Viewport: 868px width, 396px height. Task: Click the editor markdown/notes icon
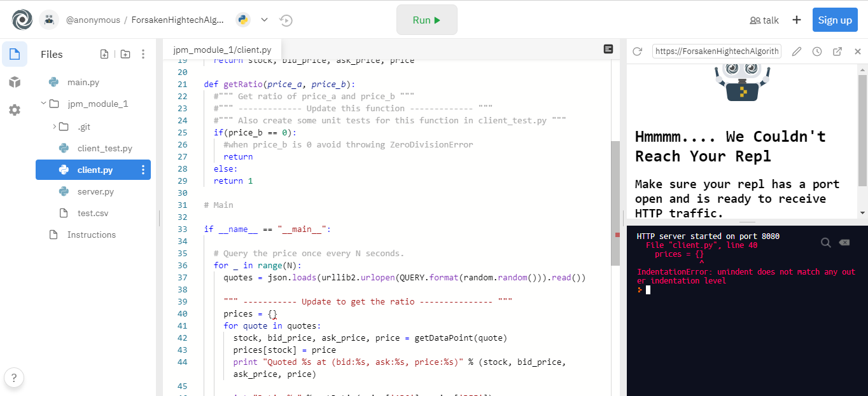pos(608,49)
